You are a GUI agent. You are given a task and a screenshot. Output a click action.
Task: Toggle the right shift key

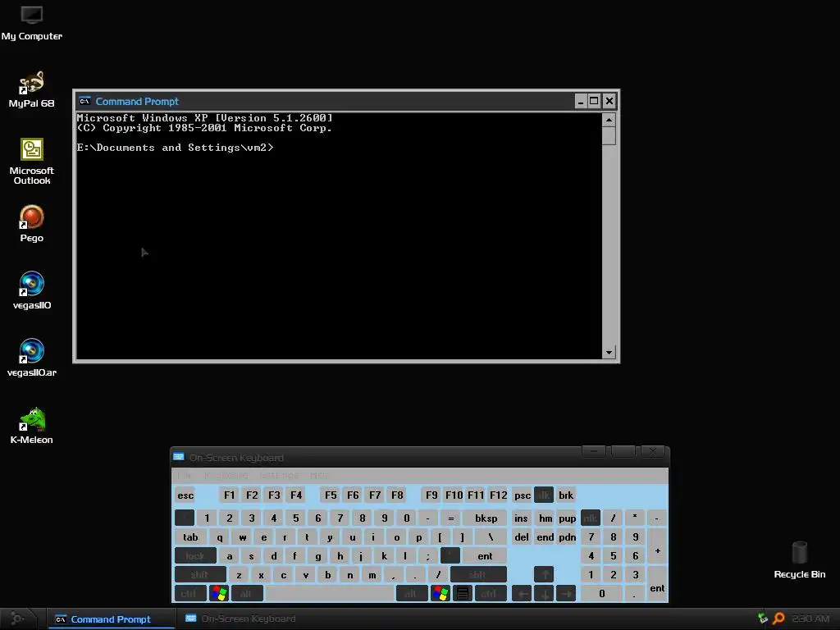tap(478, 575)
